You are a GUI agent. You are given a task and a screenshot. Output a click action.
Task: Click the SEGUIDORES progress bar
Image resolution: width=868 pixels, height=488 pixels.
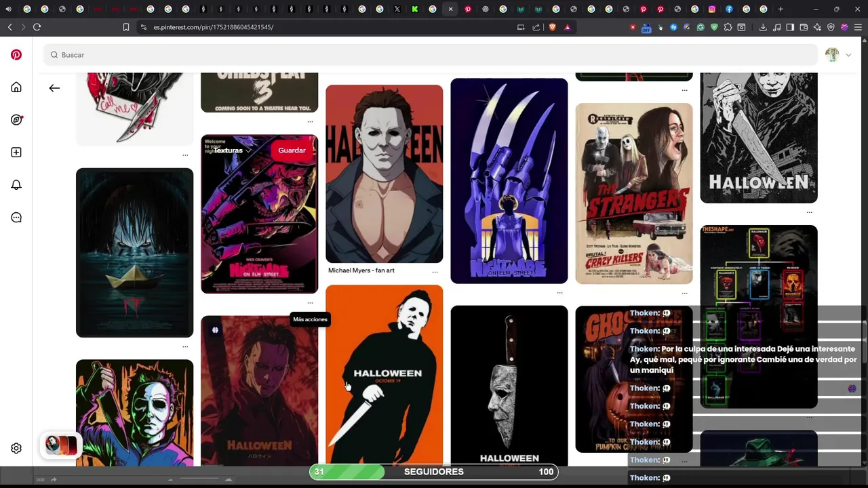point(434,472)
